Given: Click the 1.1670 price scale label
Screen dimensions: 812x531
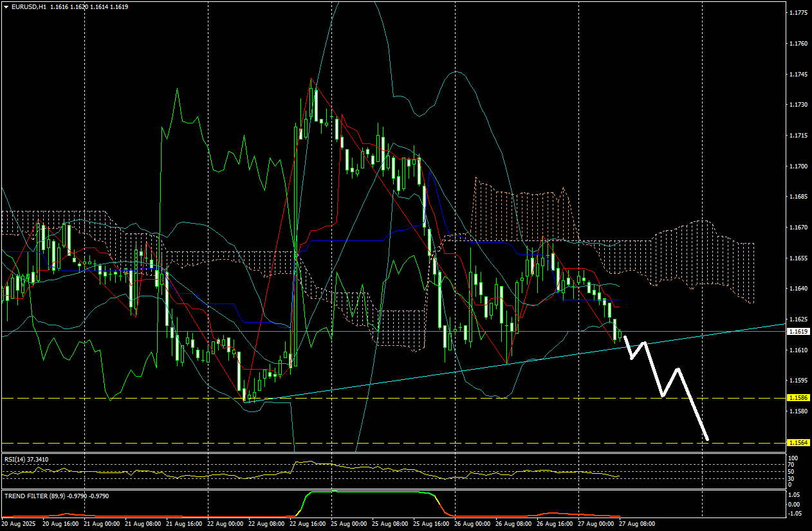Looking at the screenshot, I should (x=798, y=228).
